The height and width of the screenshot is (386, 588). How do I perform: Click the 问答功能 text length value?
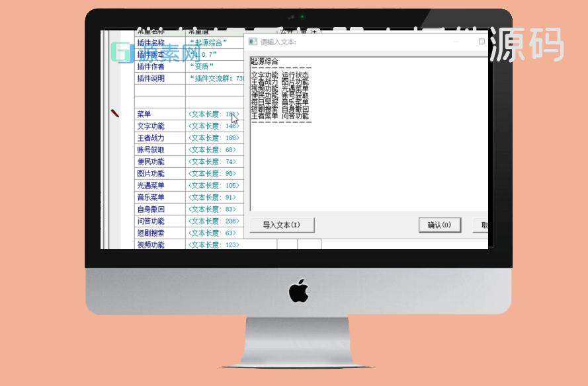pos(214,221)
